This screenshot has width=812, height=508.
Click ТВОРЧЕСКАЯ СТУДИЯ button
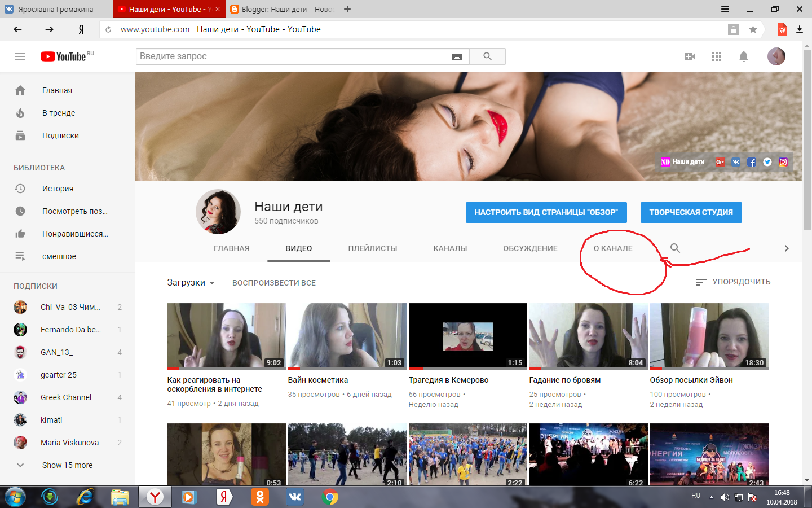coord(691,212)
